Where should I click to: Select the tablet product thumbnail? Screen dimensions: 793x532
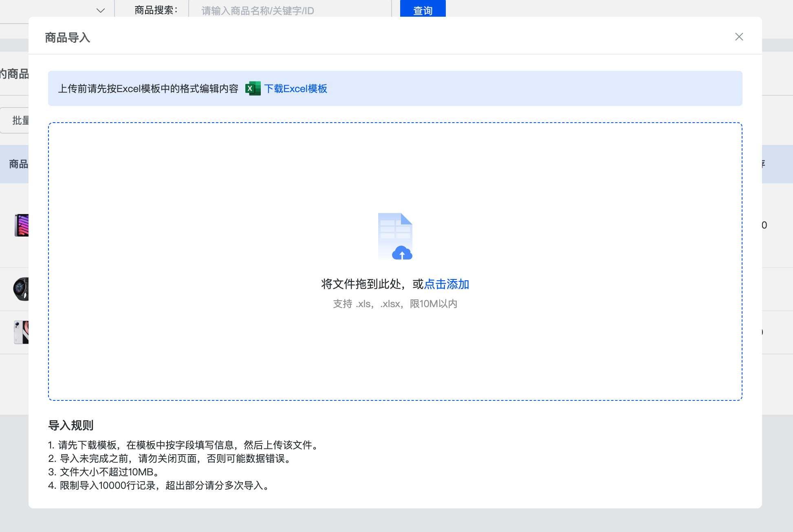(22, 225)
